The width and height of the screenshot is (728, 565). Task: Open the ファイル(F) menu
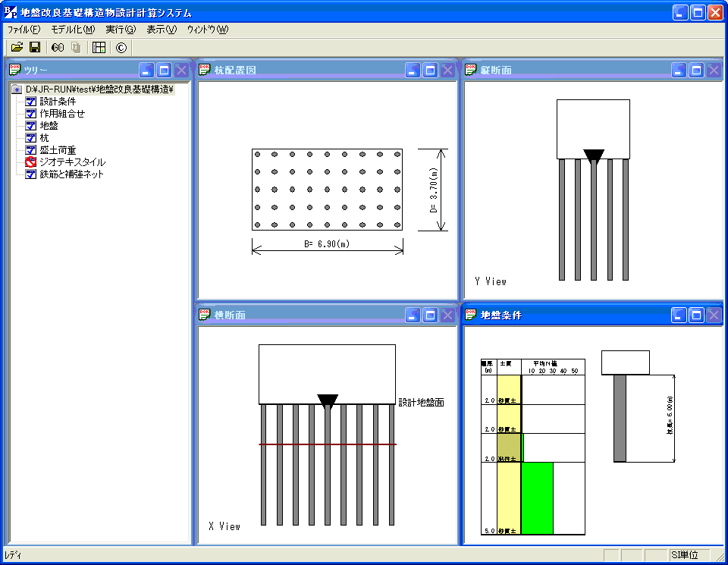(x=24, y=30)
